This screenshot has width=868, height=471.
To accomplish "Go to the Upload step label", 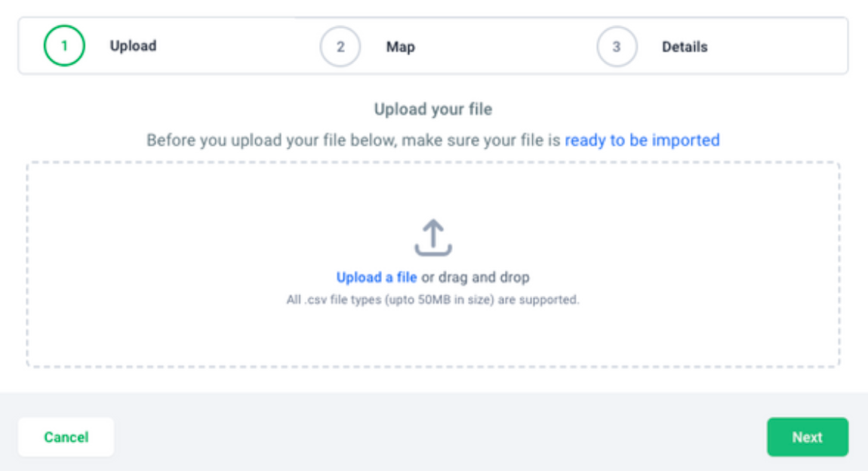I will click(133, 46).
